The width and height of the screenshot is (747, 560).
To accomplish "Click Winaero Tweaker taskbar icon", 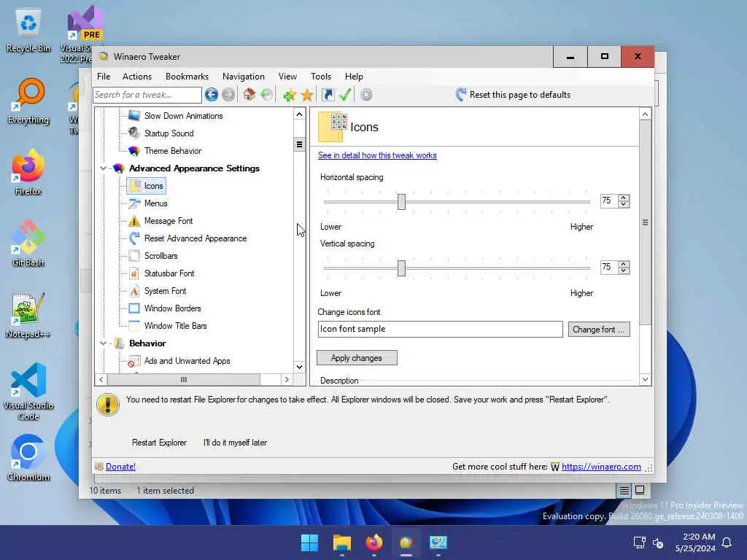I will point(406,542).
